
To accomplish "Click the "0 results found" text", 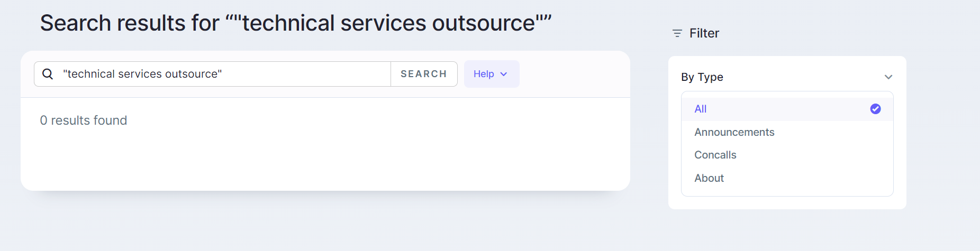I will (84, 120).
